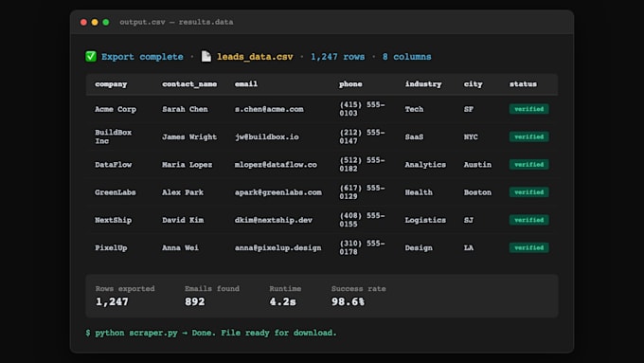Select phone (512) 555-0182
Image resolution: width=644 pixels, height=363 pixels.
[362, 164]
